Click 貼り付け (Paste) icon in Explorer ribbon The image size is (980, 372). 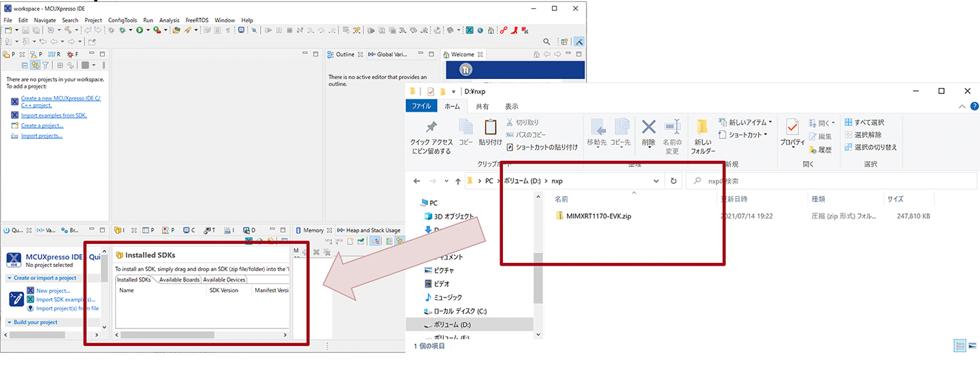pyautogui.click(x=490, y=127)
